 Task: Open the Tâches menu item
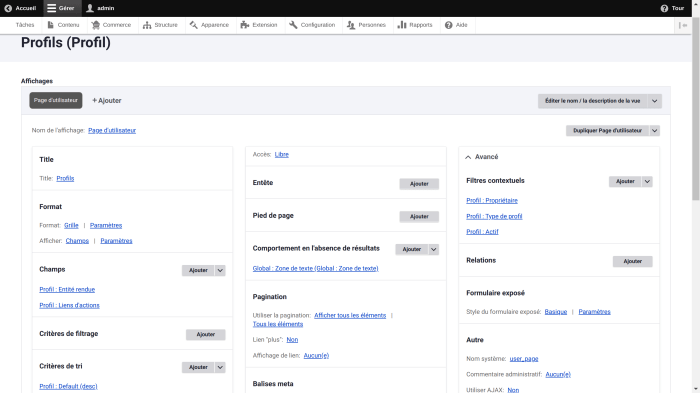(25, 25)
